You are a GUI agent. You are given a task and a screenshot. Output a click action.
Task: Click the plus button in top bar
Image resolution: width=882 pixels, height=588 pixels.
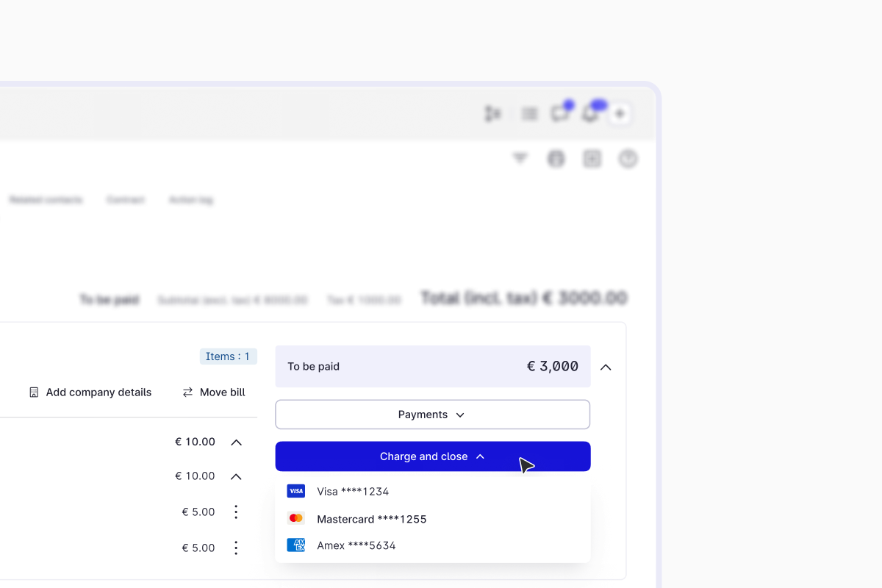click(x=620, y=114)
